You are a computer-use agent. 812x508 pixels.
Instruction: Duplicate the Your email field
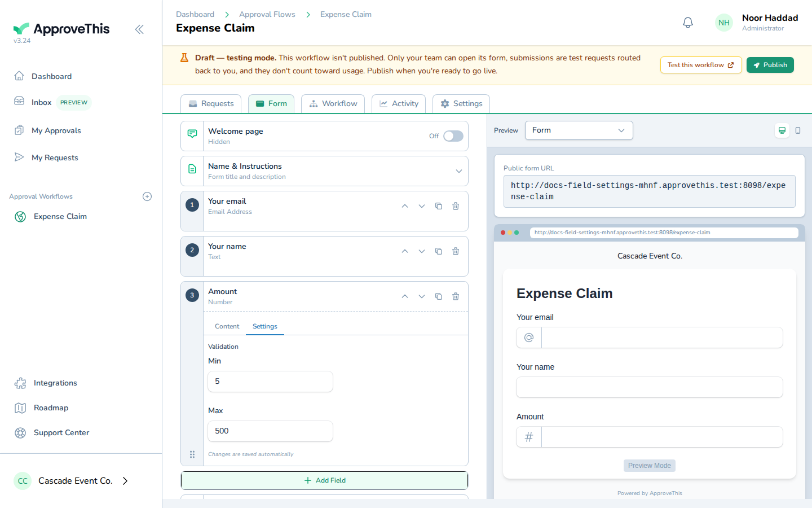coord(439,206)
